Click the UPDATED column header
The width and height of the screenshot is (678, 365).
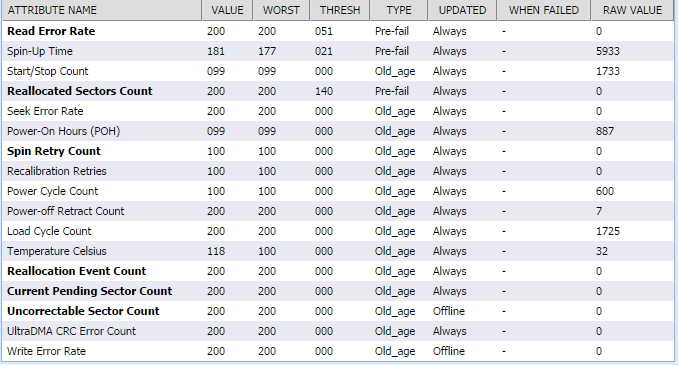coord(462,10)
